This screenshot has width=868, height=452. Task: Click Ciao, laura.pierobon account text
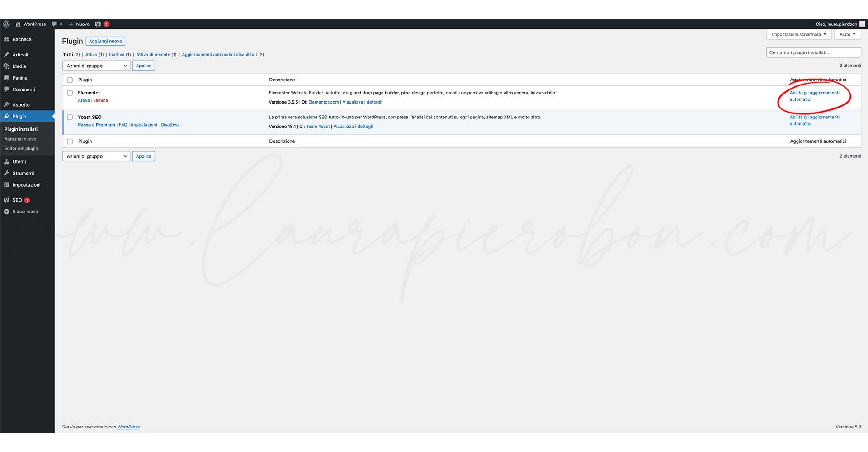pyautogui.click(x=836, y=24)
